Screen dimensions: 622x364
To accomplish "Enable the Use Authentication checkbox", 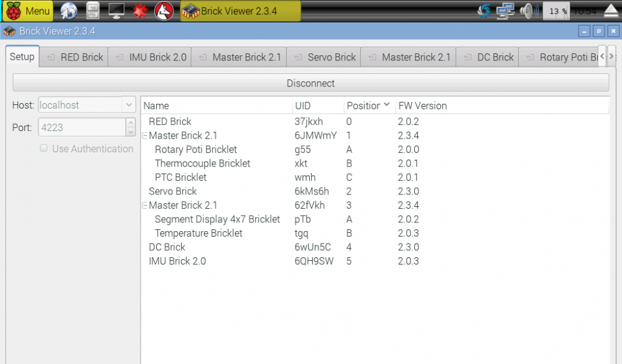I will (44, 148).
